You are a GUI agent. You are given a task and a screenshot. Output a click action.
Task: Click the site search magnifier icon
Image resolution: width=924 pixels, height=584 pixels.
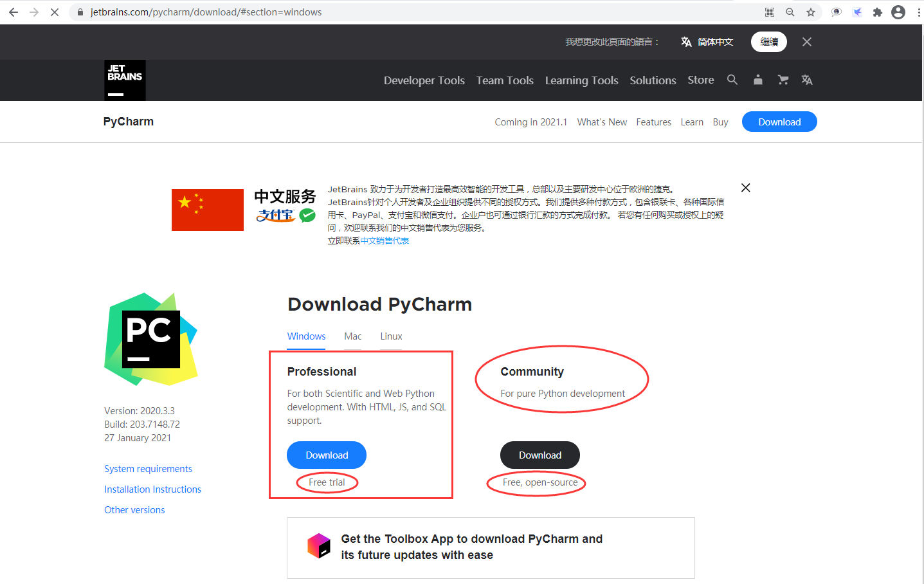click(732, 80)
